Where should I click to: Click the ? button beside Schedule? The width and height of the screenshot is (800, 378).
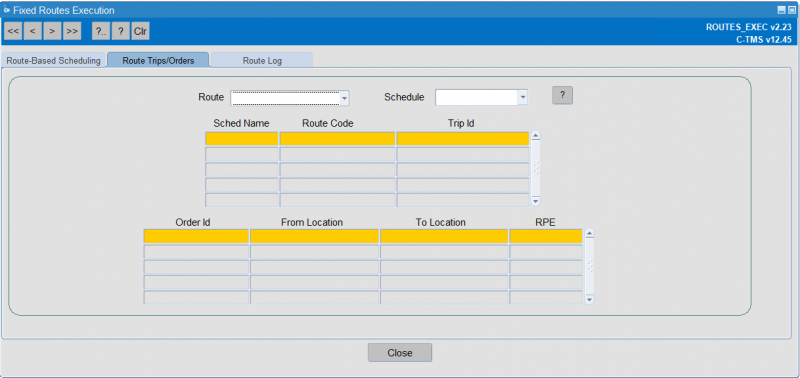point(562,95)
